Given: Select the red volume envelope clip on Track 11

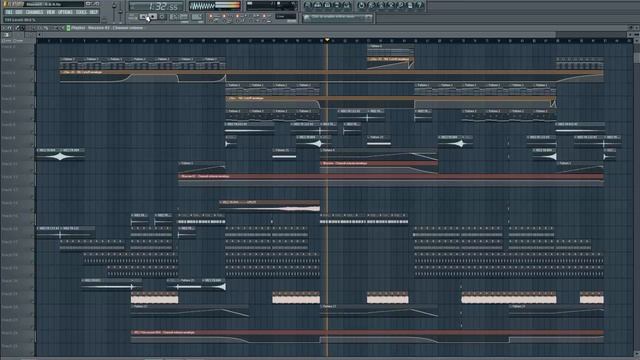Looking at the screenshot, I should tap(379, 167).
